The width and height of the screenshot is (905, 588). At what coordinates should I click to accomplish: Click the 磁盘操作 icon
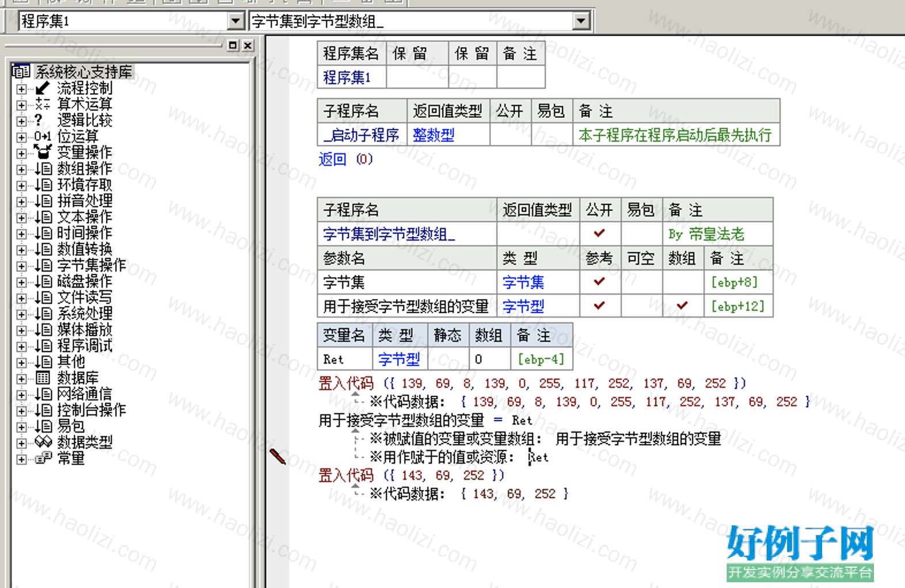click(43, 281)
